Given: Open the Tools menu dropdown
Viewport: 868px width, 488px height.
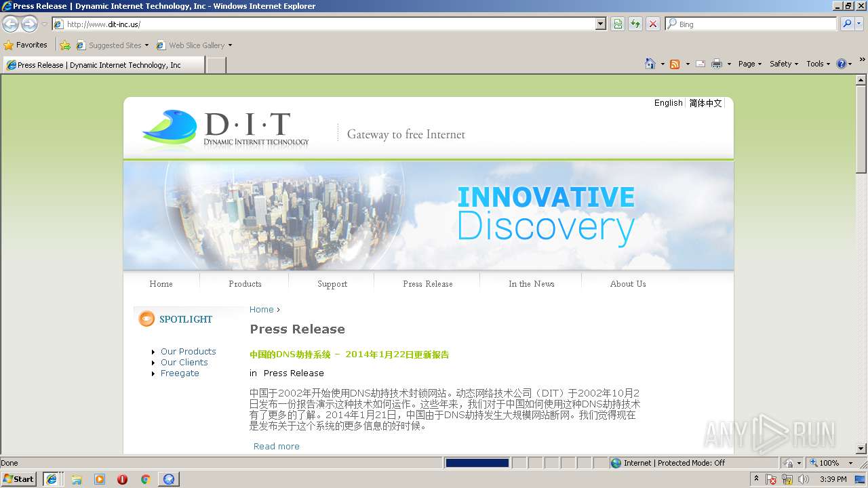Looking at the screenshot, I should 818,64.
